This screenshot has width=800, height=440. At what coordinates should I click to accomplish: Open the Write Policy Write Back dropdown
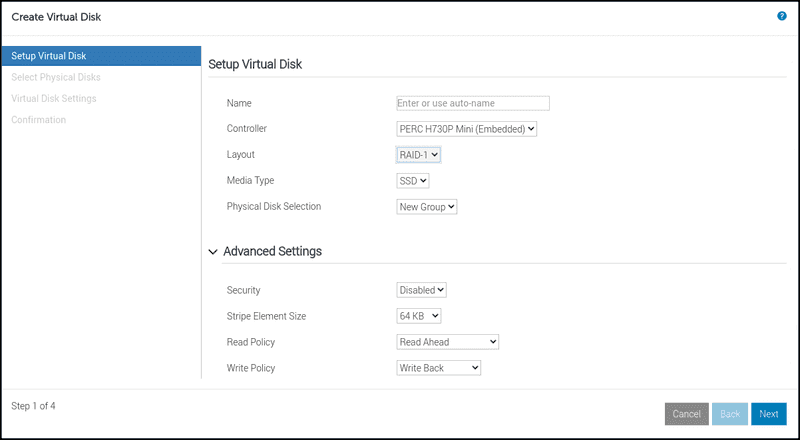coord(439,368)
